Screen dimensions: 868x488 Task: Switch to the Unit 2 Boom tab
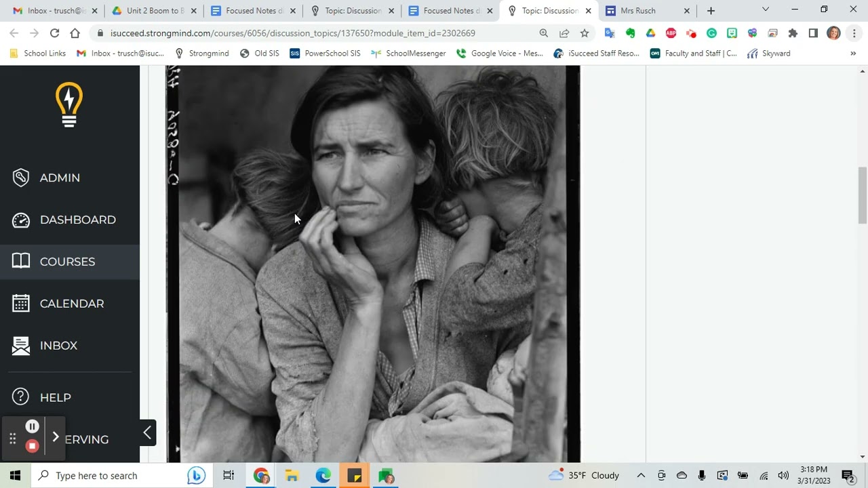(x=154, y=11)
